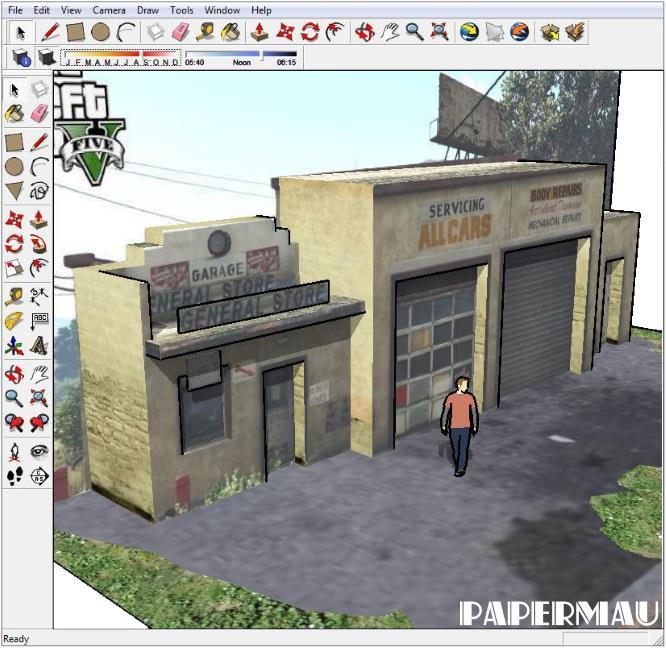Click Zoom Extents in the horizontal toolbar

(440, 32)
